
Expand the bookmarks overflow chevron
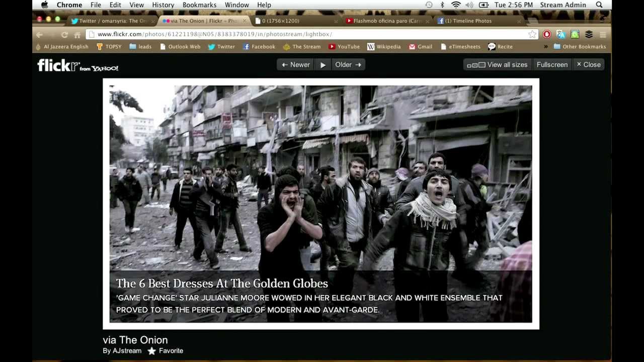coord(545,47)
